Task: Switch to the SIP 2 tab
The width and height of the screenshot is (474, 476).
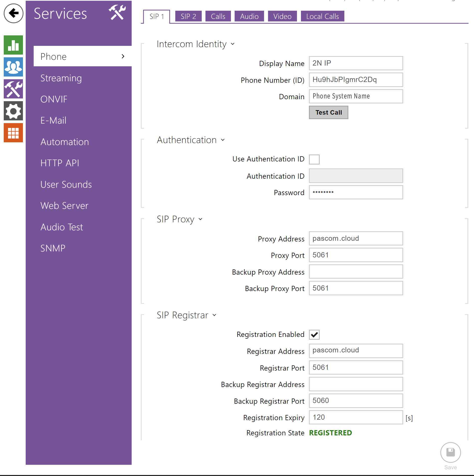Action: [x=188, y=16]
